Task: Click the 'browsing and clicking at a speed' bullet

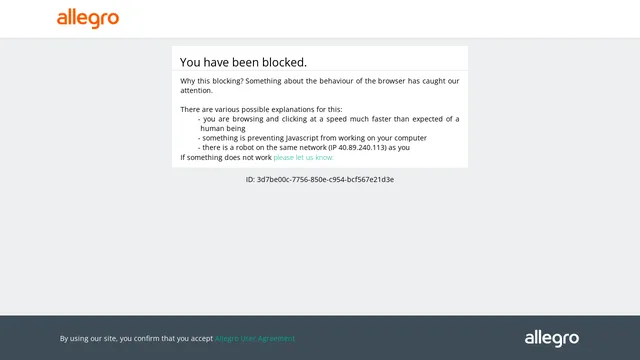Action: (x=329, y=123)
